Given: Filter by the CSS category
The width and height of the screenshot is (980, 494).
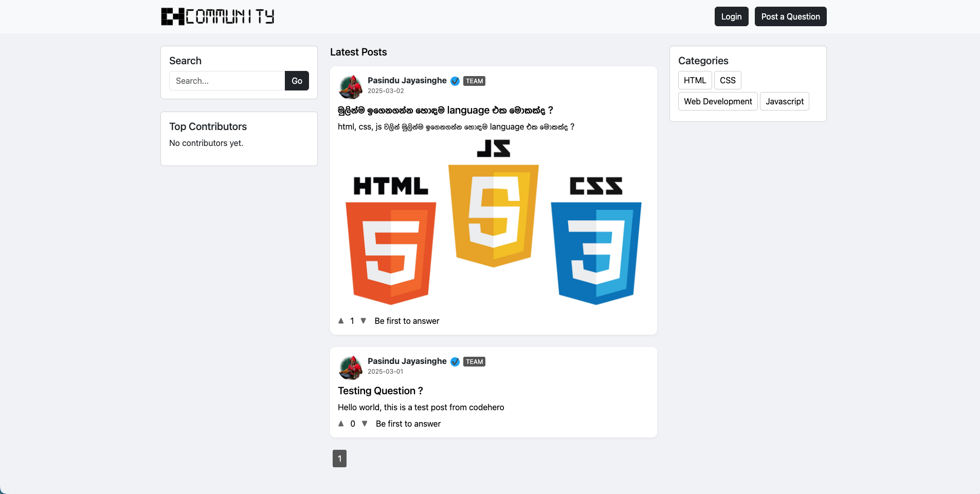Looking at the screenshot, I should tap(728, 80).
